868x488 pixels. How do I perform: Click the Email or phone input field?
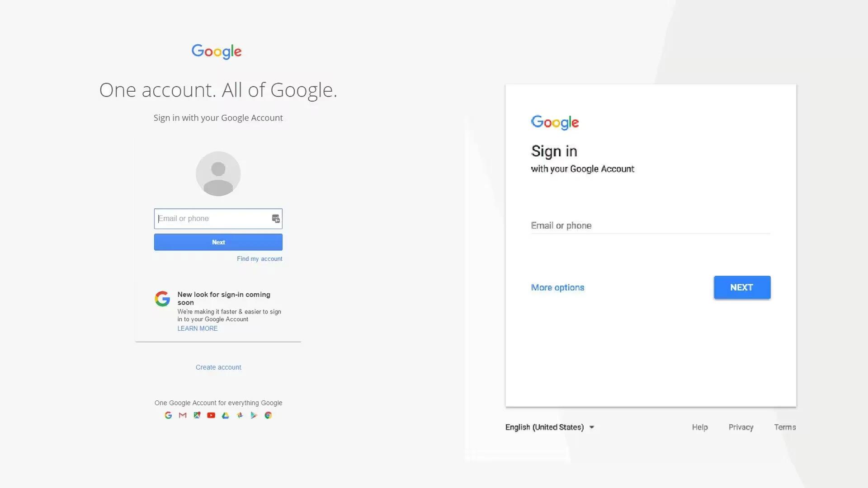(217, 219)
